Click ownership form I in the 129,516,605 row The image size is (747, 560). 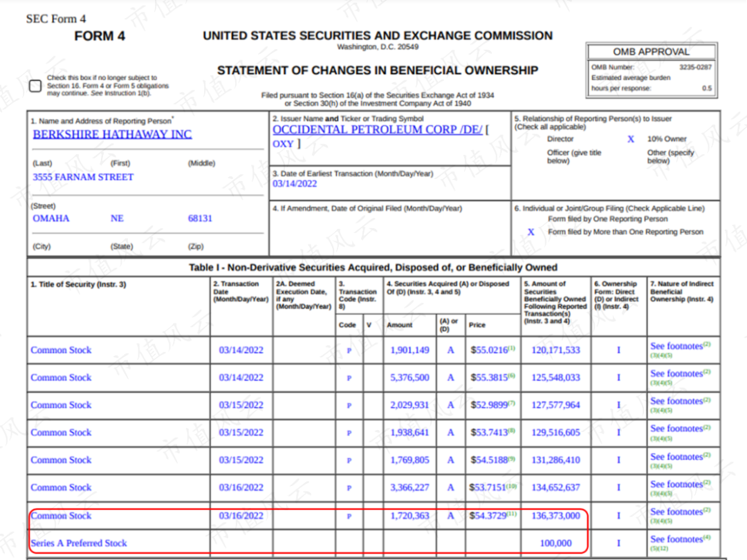618,432
